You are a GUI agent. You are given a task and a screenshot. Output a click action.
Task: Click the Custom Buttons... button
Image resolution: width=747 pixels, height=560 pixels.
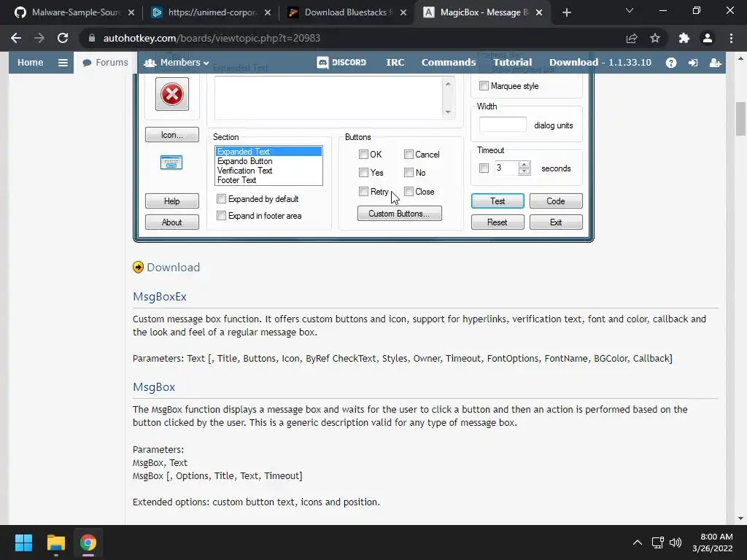pos(399,214)
